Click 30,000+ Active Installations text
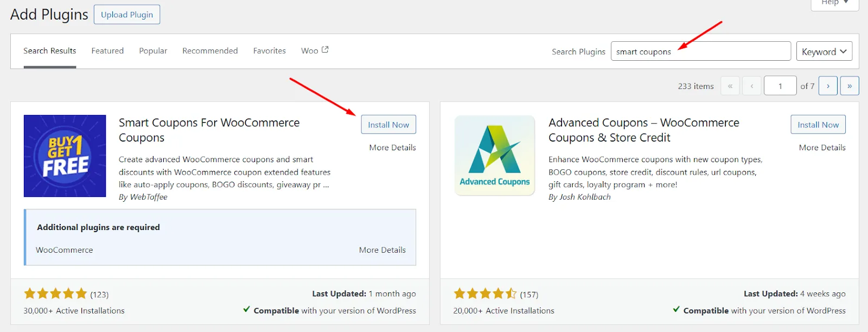 tap(74, 311)
